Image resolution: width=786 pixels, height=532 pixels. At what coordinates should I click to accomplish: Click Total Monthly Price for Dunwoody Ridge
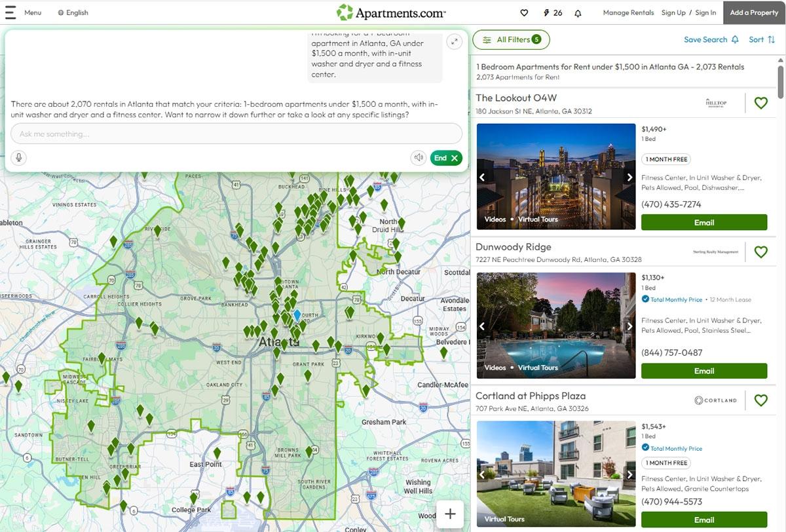click(x=672, y=299)
